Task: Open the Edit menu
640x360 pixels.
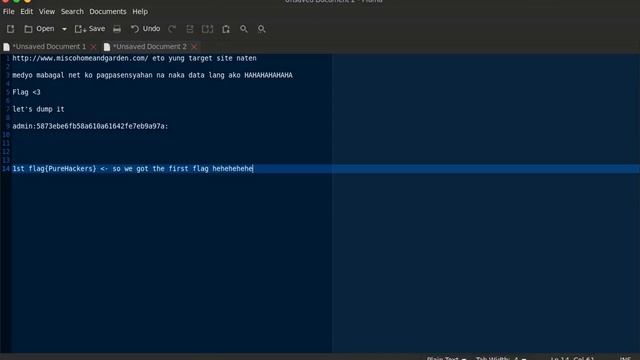Action: [x=27, y=11]
